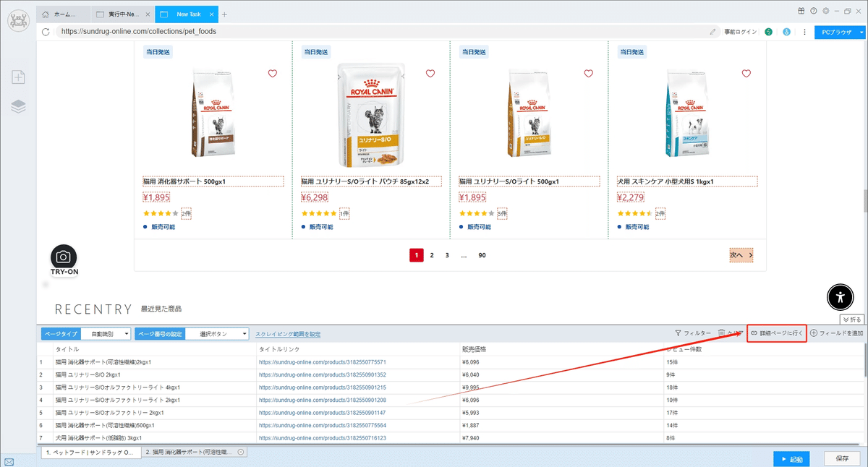Go to pagination page 90
Screen dimensions: 868x467
pyautogui.click(x=482, y=255)
